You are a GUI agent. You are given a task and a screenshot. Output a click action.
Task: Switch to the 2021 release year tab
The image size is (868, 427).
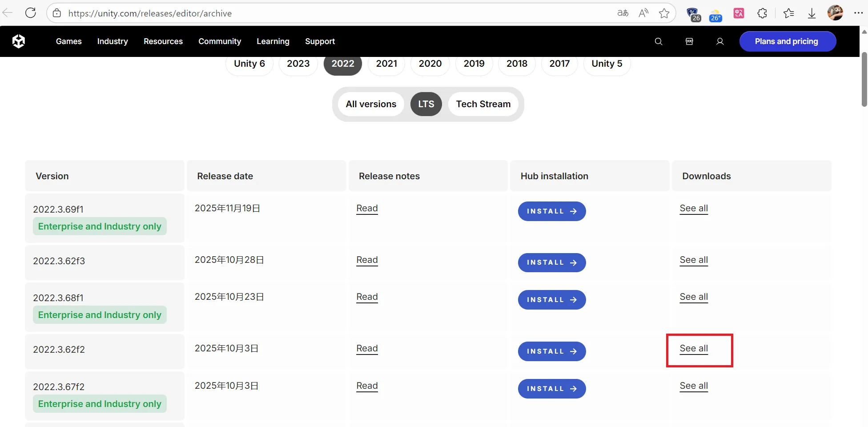(x=386, y=64)
